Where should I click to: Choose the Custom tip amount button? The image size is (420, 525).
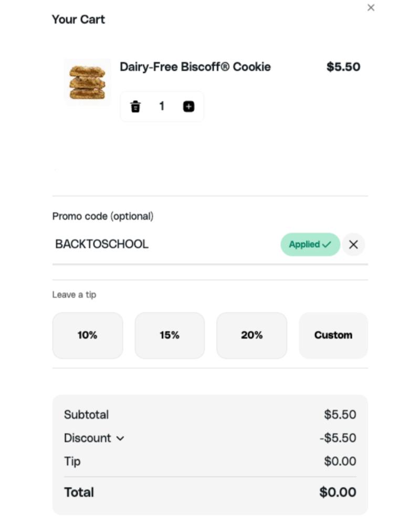coord(333,335)
